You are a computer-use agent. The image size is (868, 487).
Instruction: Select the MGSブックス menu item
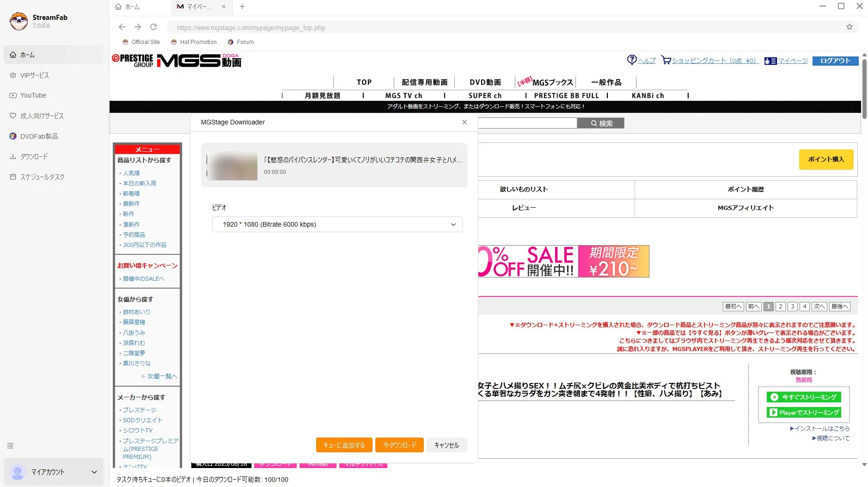(546, 82)
